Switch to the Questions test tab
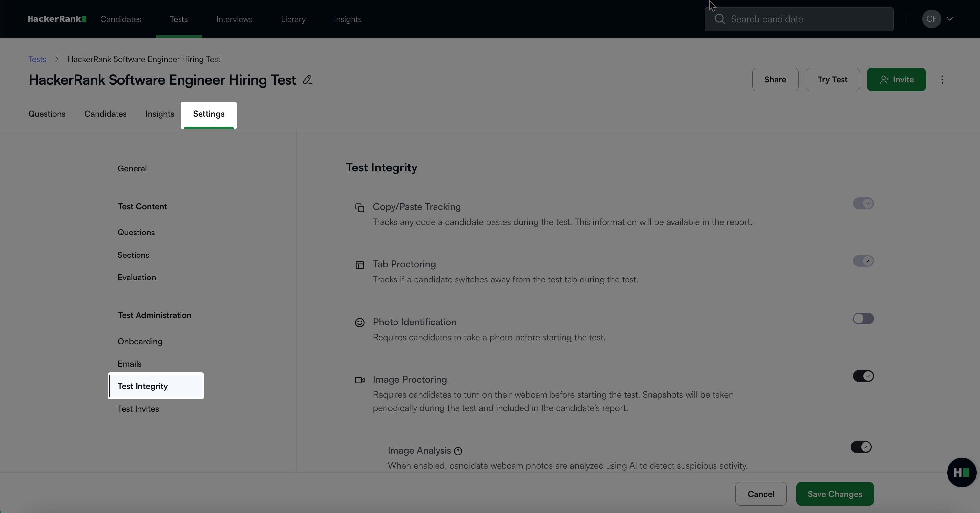The width and height of the screenshot is (980, 513). point(47,114)
